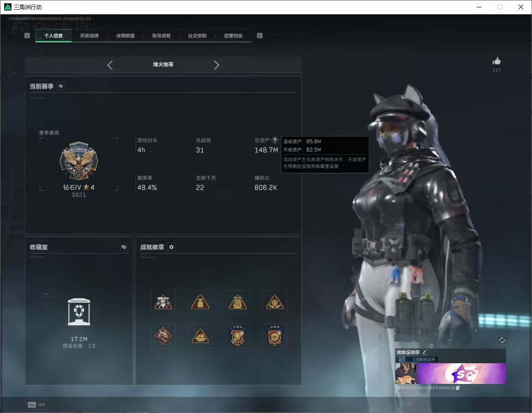
Task: Click the refresh character model icon
Action: click(x=502, y=340)
